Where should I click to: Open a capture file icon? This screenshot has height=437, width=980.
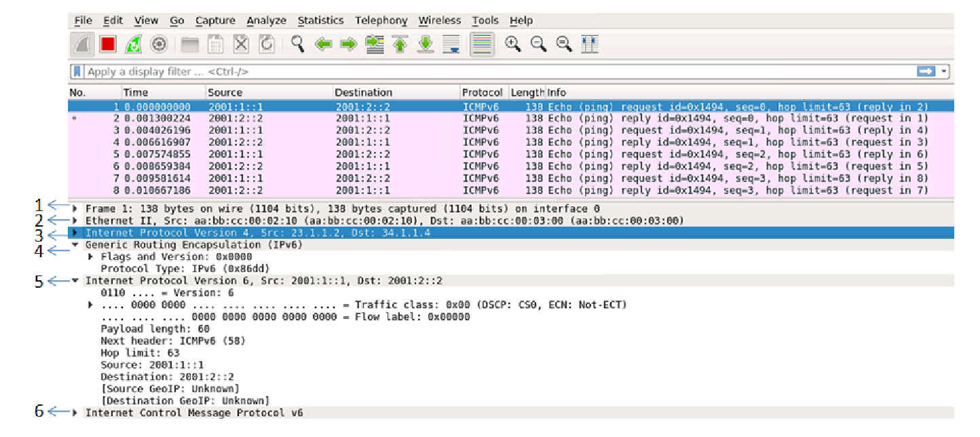(x=190, y=44)
